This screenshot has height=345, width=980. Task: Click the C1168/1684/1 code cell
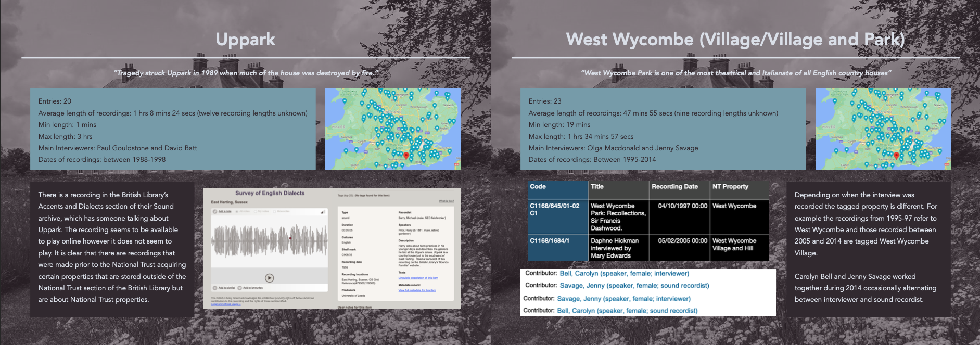(550, 241)
